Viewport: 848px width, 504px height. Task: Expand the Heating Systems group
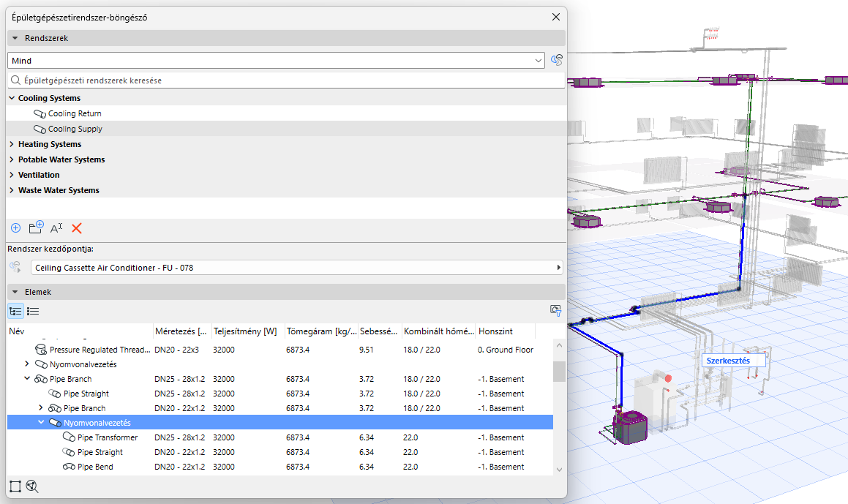coord(12,144)
